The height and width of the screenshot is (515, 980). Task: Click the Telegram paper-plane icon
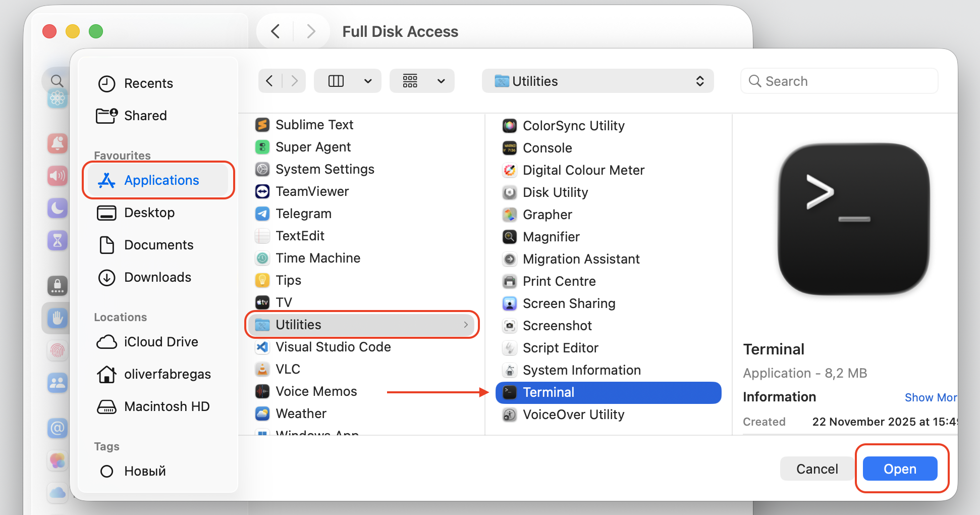pyautogui.click(x=262, y=214)
